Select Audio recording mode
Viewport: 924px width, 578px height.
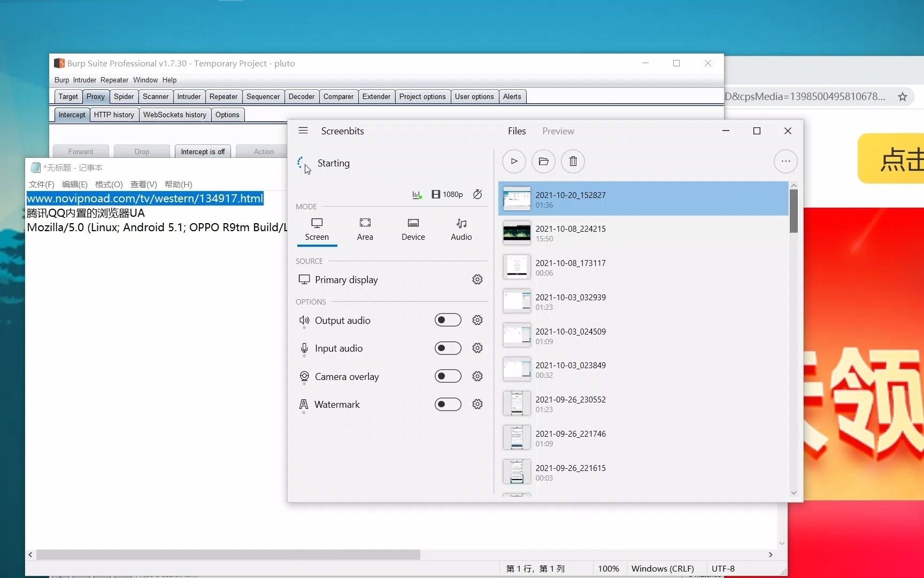[x=461, y=230]
